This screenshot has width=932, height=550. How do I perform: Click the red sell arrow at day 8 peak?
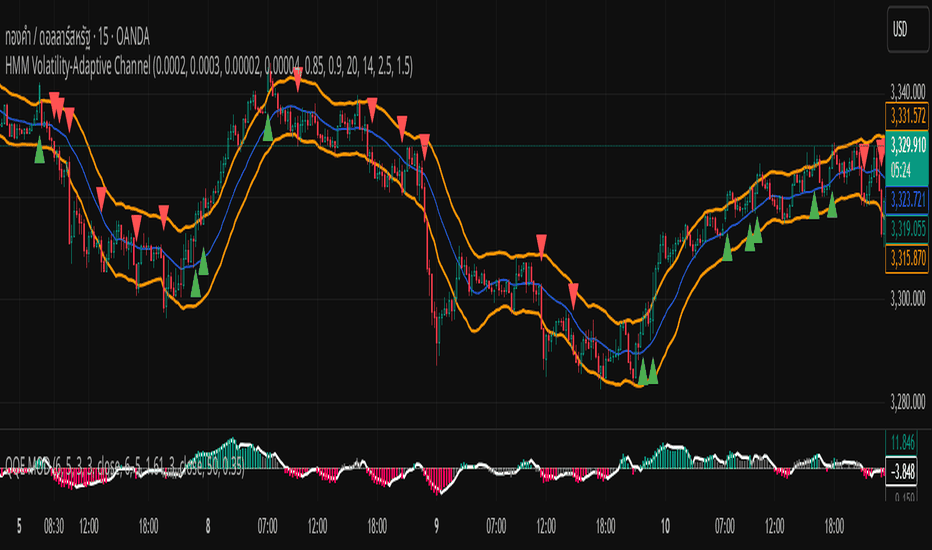(x=297, y=78)
